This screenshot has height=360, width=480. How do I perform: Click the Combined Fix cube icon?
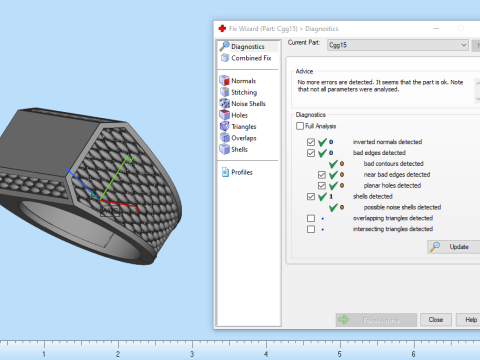tap(225, 58)
